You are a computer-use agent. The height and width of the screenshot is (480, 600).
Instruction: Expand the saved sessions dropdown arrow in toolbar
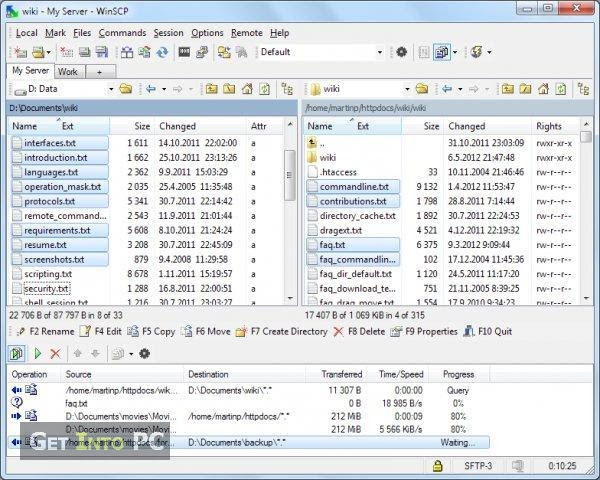[49, 52]
